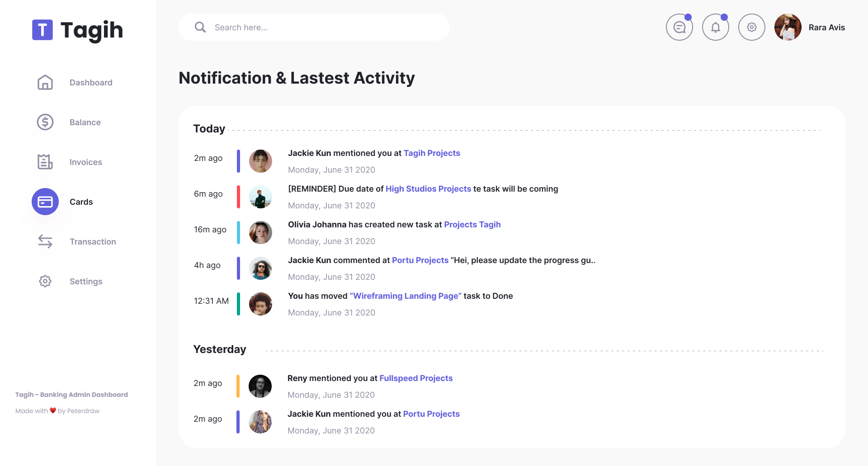This screenshot has height=466, width=868.
Task: Click Reny's avatar under Yesterday
Action: pyautogui.click(x=260, y=386)
